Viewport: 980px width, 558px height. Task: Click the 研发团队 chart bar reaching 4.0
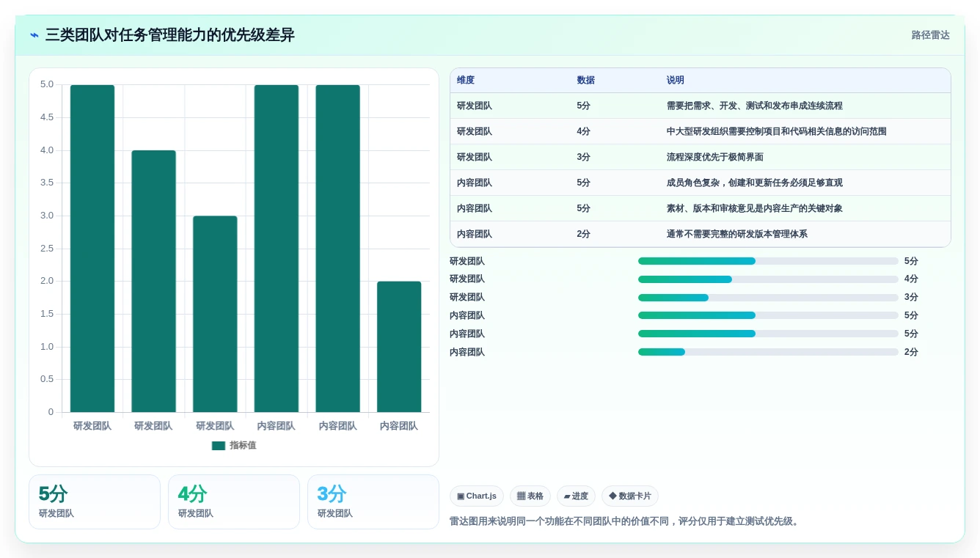[153, 281]
